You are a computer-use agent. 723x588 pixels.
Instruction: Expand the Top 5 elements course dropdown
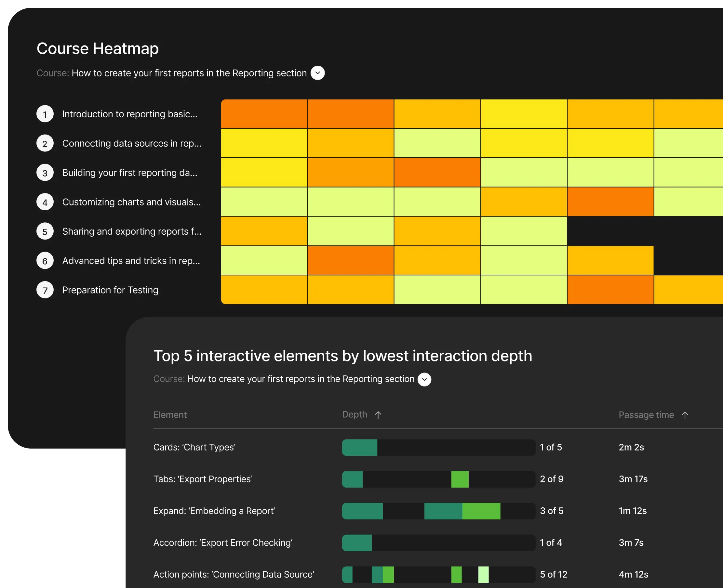tap(424, 379)
